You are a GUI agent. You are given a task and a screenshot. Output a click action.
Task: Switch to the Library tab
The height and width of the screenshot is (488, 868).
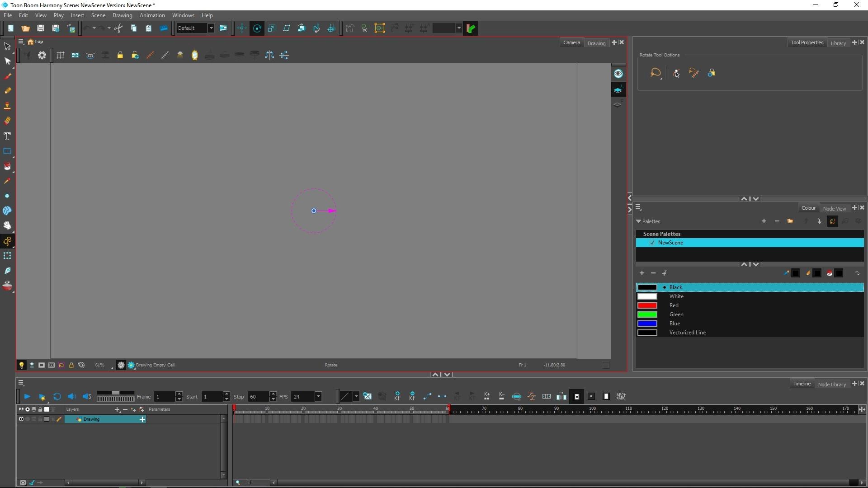(838, 43)
